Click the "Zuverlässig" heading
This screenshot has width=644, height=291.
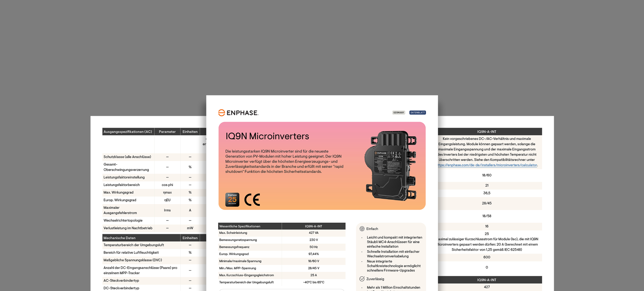point(375,279)
